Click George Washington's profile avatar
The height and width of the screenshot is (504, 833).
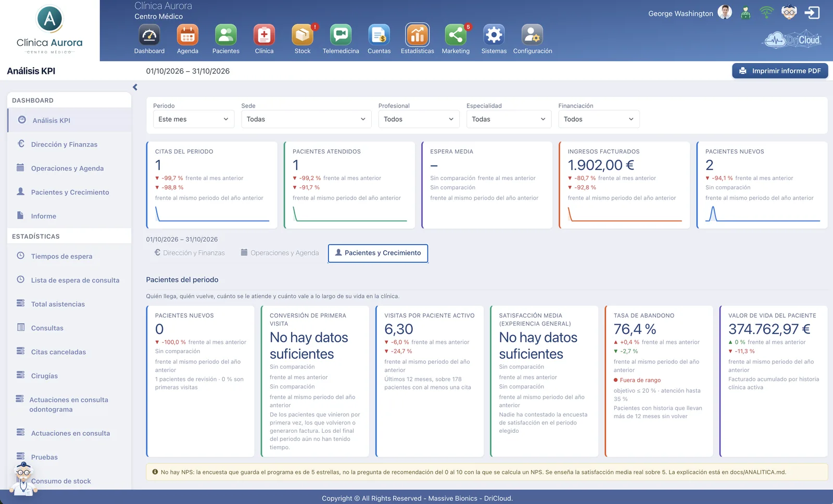click(725, 12)
